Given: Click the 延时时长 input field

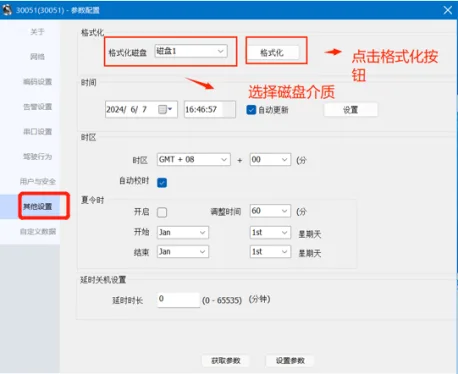Looking at the screenshot, I should [x=179, y=300].
